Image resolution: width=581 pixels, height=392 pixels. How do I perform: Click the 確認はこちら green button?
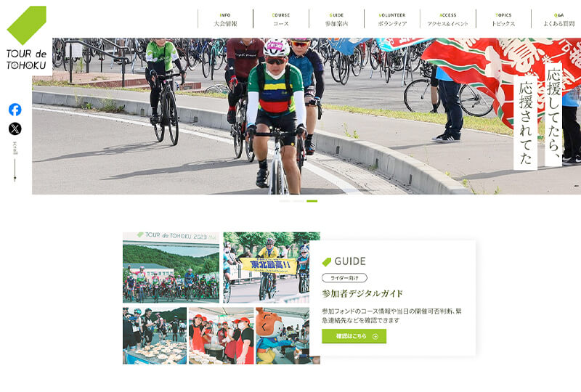coord(354,336)
